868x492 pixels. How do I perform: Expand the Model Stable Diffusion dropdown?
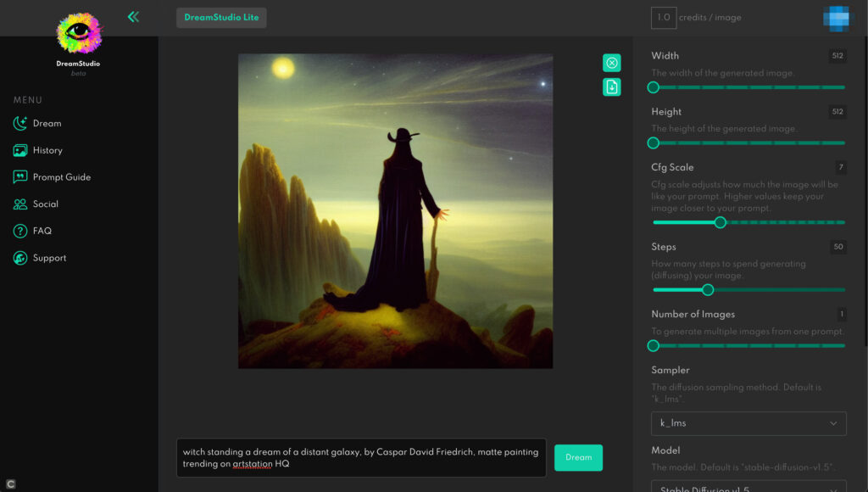click(x=748, y=487)
